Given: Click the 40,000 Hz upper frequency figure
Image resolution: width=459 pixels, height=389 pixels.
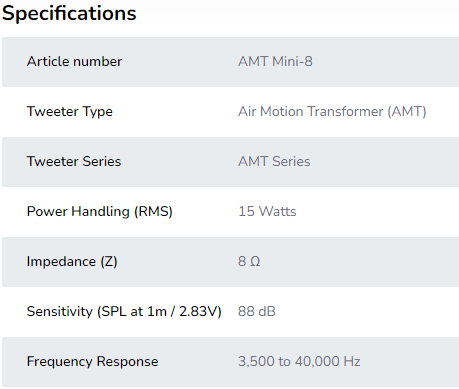Looking at the screenshot, I should pos(328,361).
